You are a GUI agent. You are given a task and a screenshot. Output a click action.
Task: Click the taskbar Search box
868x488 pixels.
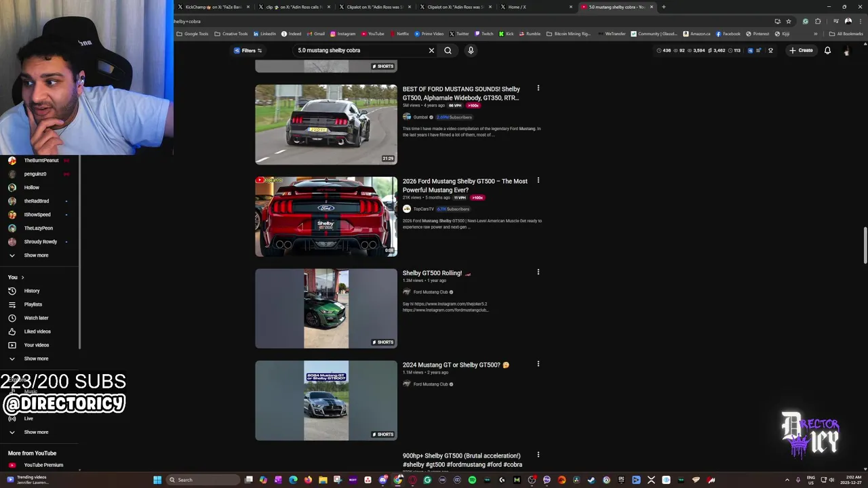tap(203, 480)
